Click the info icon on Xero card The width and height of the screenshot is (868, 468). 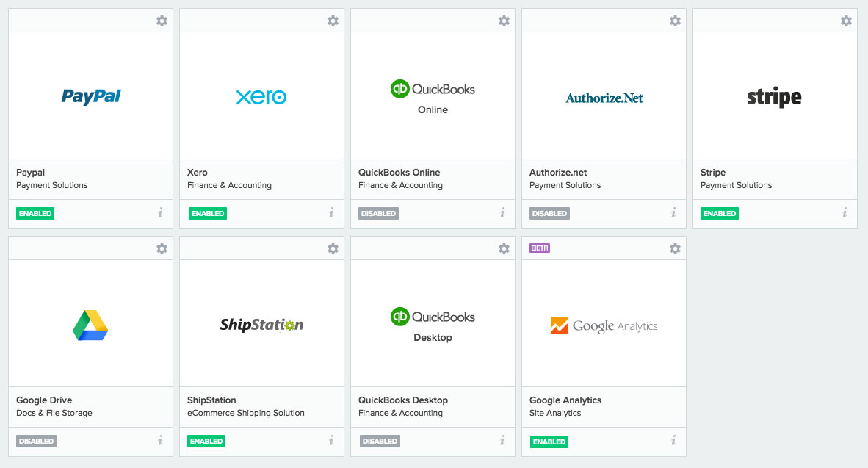(331, 212)
